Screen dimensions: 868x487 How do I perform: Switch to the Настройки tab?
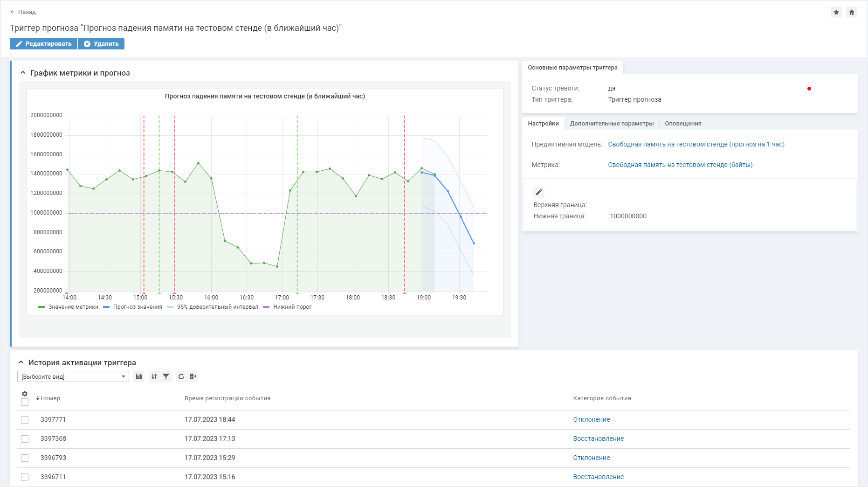coord(543,124)
